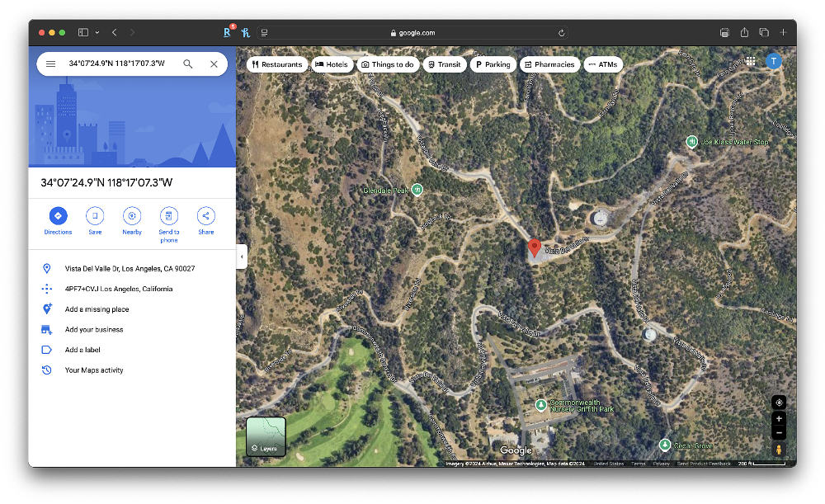Clear the search with the X icon
This screenshot has height=504, width=825.
pyautogui.click(x=214, y=64)
